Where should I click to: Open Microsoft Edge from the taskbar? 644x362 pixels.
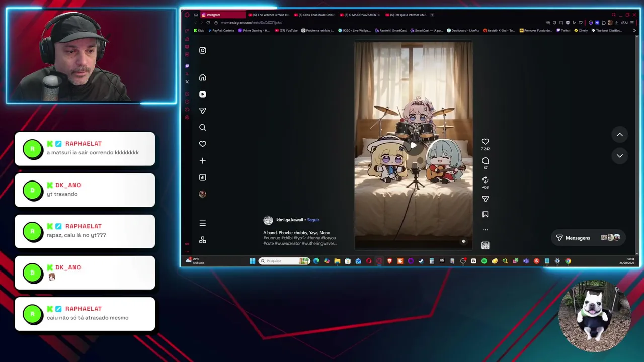tap(316, 261)
